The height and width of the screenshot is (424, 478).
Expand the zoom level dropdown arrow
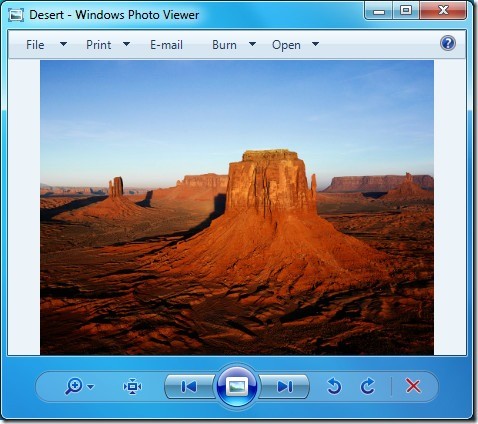click(90, 387)
